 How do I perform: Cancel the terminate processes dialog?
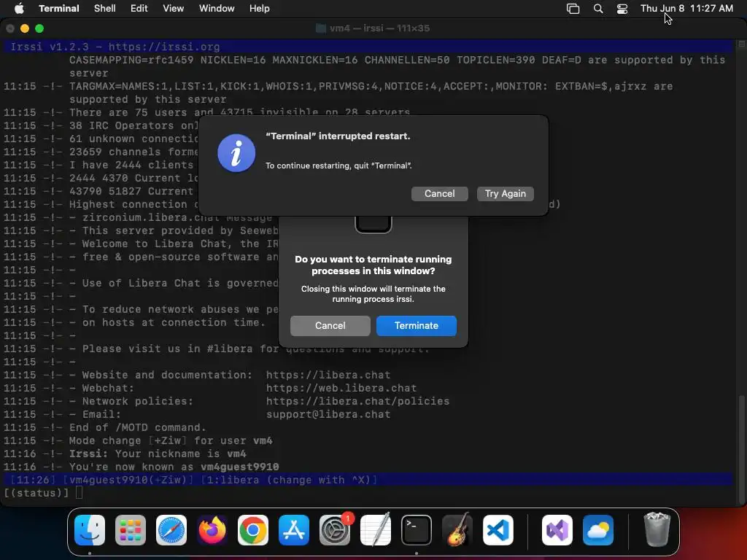330,326
